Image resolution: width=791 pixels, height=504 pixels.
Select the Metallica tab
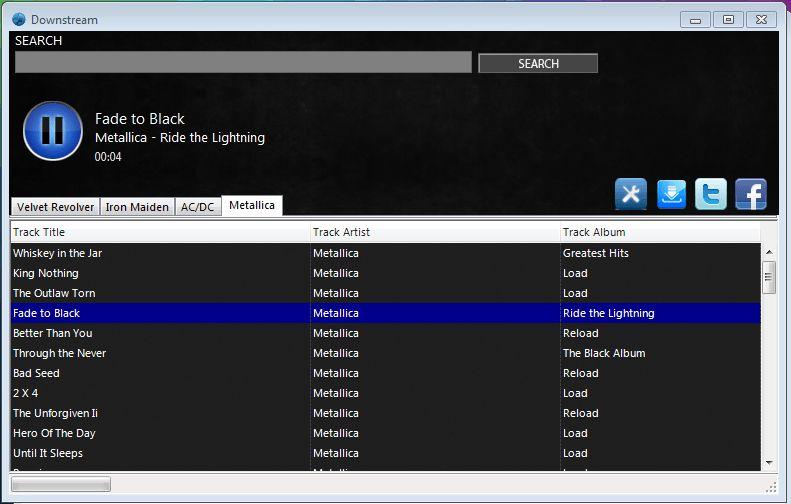252,205
